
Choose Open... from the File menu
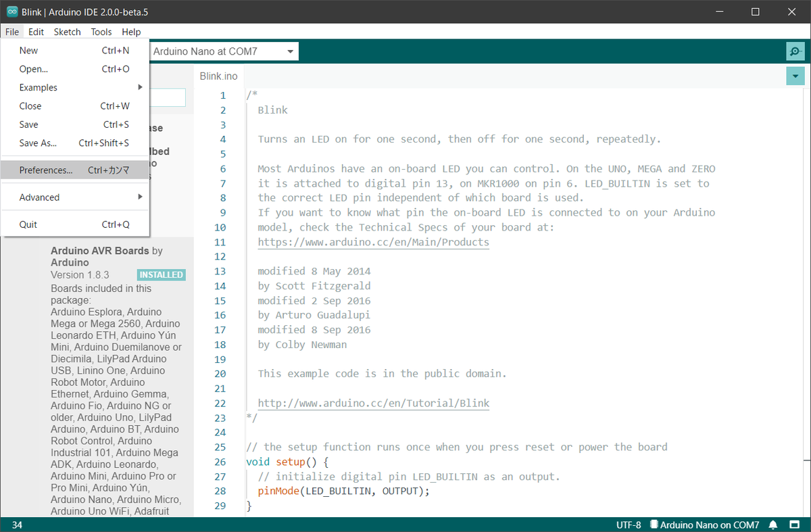pos(74,69)
